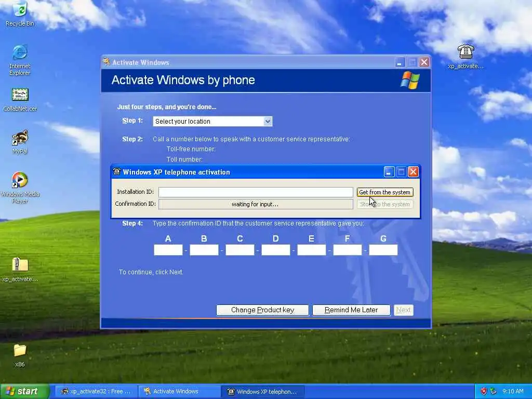Close the Windows XP telephone activation window
The width and height of the screenshot is (532, 399).
pos(413,171)
